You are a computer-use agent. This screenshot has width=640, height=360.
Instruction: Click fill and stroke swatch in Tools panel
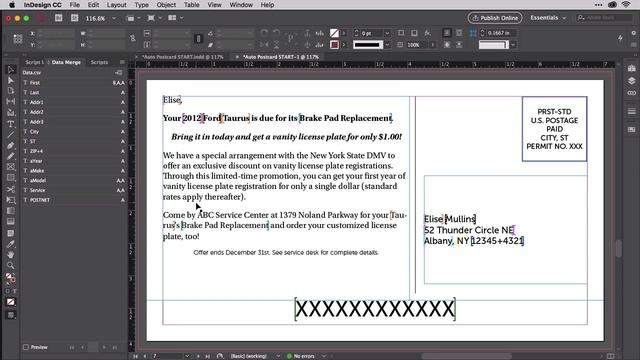11,279
